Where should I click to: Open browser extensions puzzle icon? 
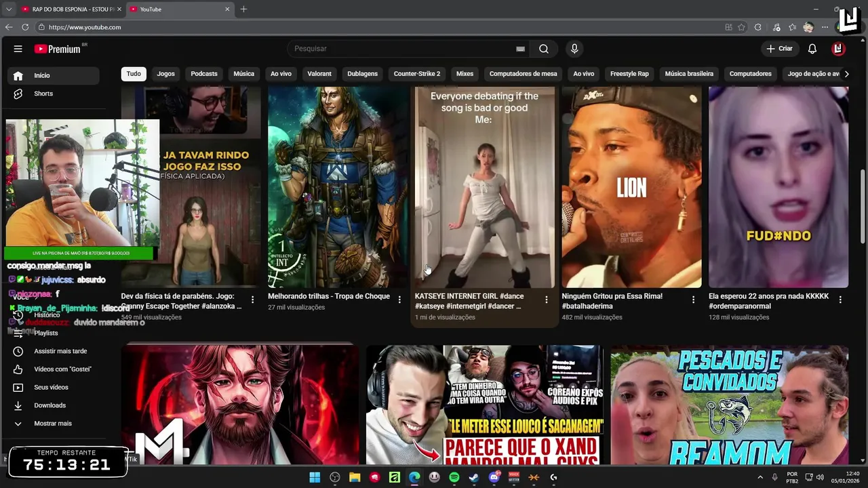758,27
